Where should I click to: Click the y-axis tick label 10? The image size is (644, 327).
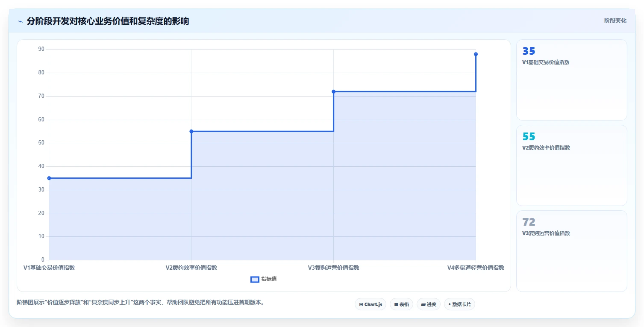tap(41, 236)
